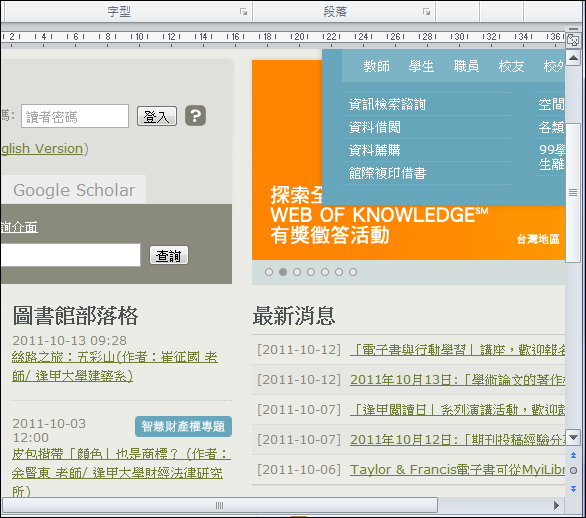The image size is (586, 518).
Task: Click the 台灣地區 banner caption
Action: coord(538,239)
